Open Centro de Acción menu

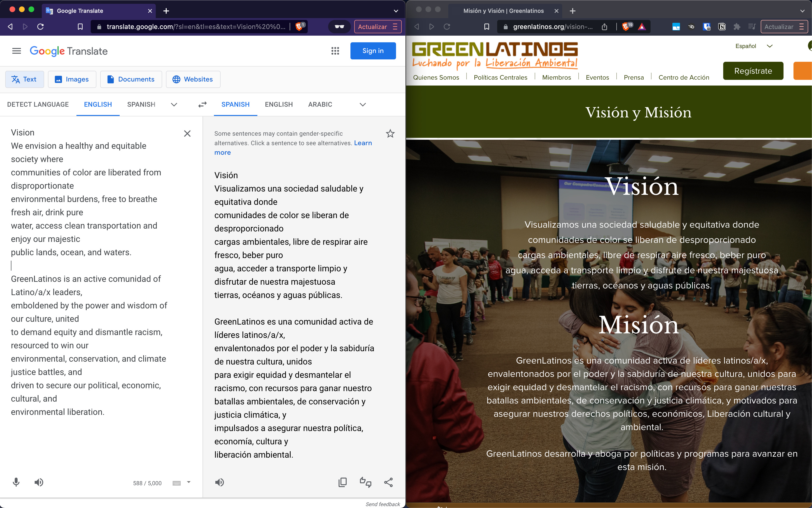coord(684,77)
